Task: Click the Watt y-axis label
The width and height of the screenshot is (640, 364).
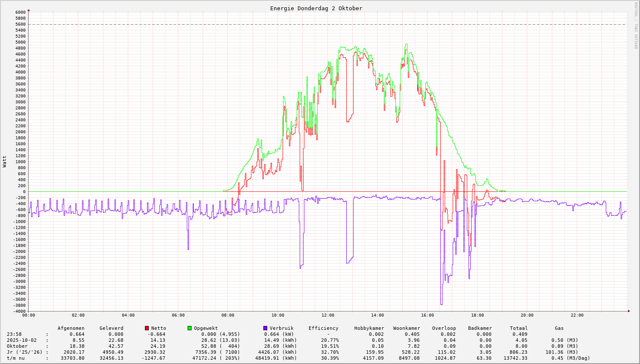Action: [x=5, y=161]
